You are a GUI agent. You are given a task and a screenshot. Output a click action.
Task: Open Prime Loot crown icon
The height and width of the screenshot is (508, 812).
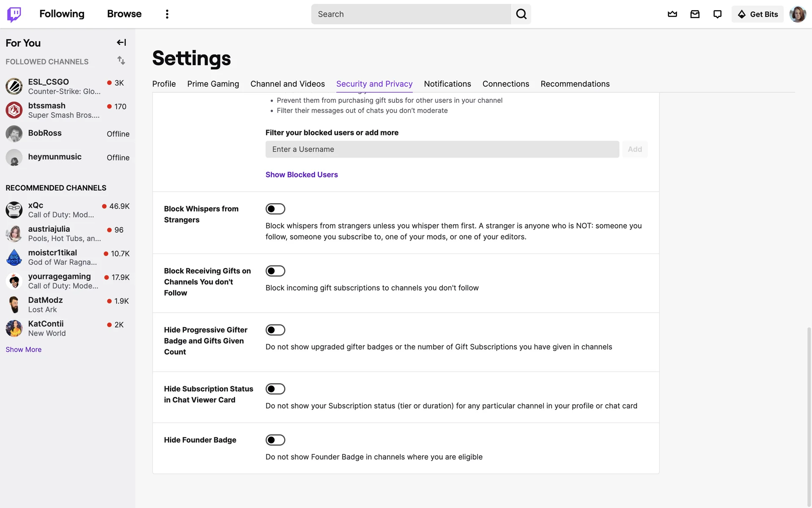click(672, 14)
